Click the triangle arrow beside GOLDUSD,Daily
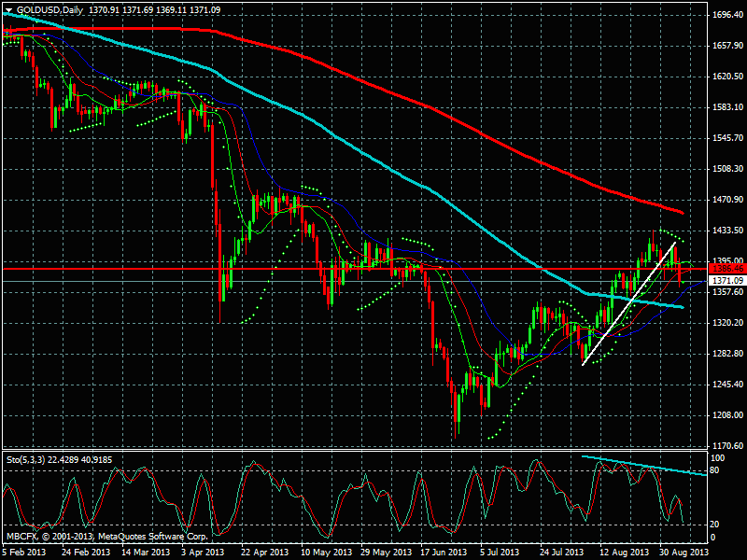 [x=8, y=7]
